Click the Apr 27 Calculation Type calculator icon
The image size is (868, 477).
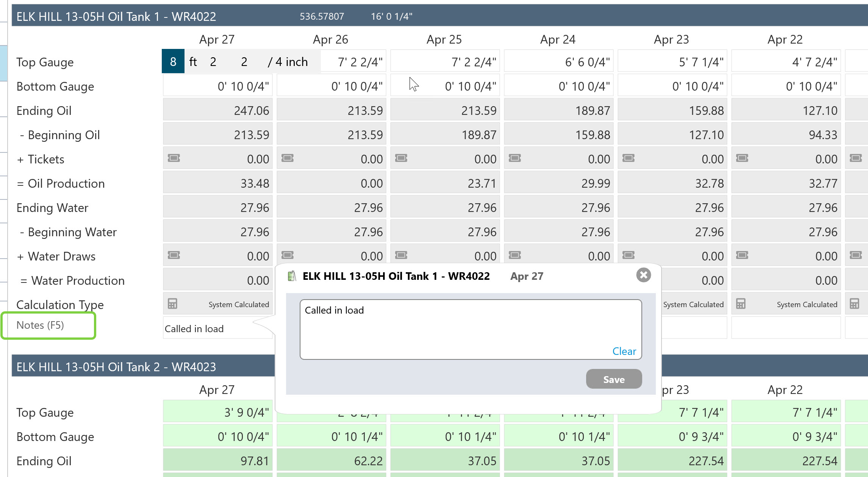point(172,304)
